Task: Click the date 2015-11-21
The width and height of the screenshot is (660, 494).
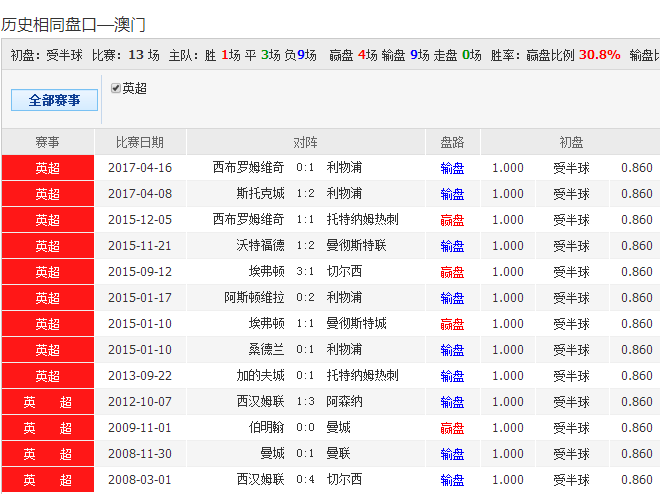Action: [x=140, y=246]
